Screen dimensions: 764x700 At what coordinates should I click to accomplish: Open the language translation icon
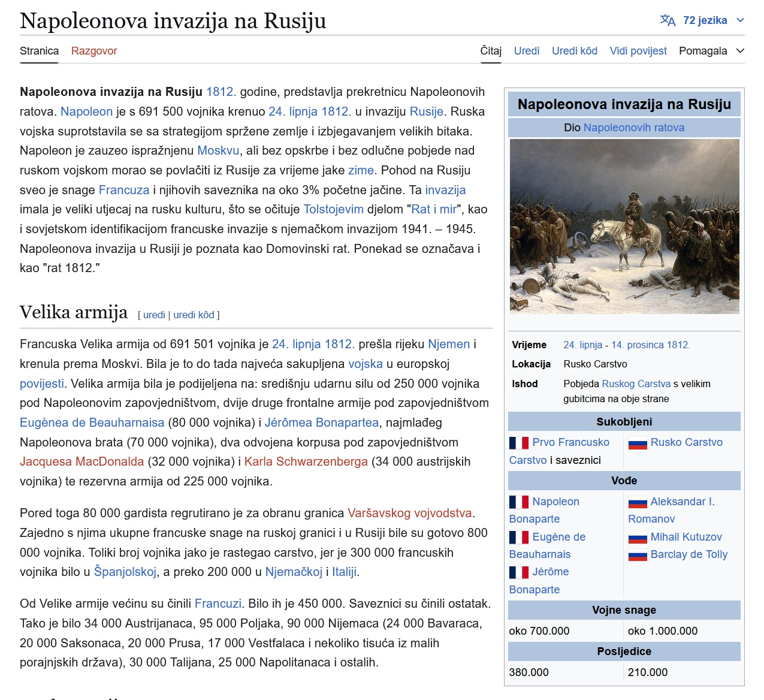coord(668,20)
